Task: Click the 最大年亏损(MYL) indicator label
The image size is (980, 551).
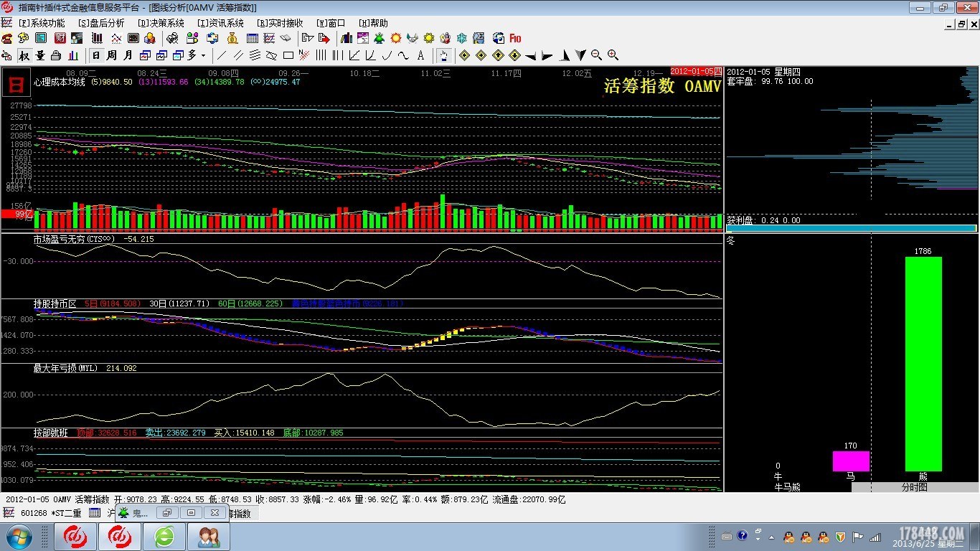Action: [65, 368]
